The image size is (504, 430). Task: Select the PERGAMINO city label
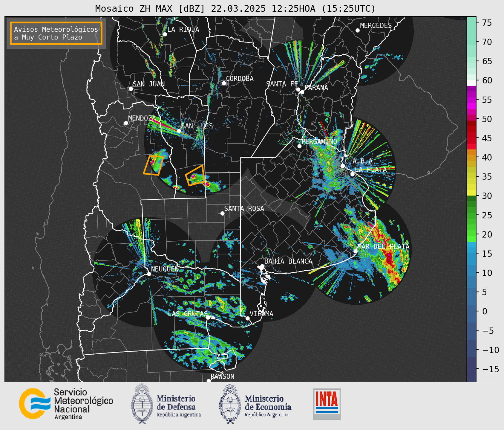pyautogui.click(x=319, y=141)
